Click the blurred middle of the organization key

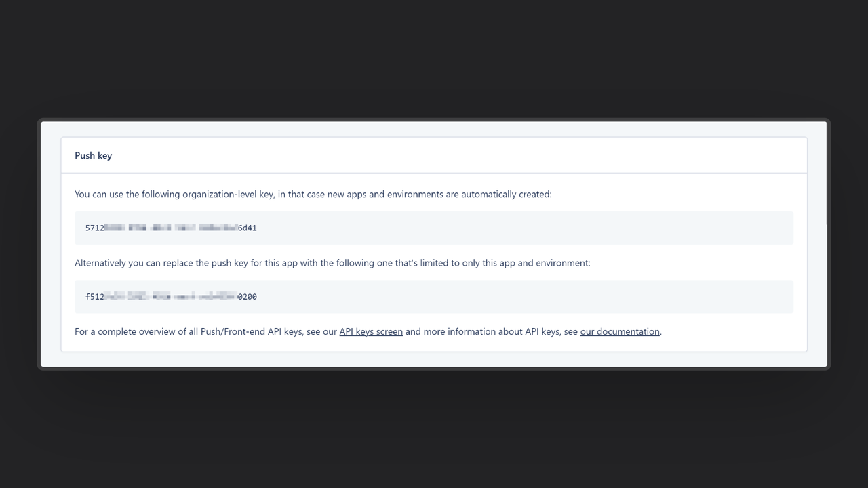[171, 228]
